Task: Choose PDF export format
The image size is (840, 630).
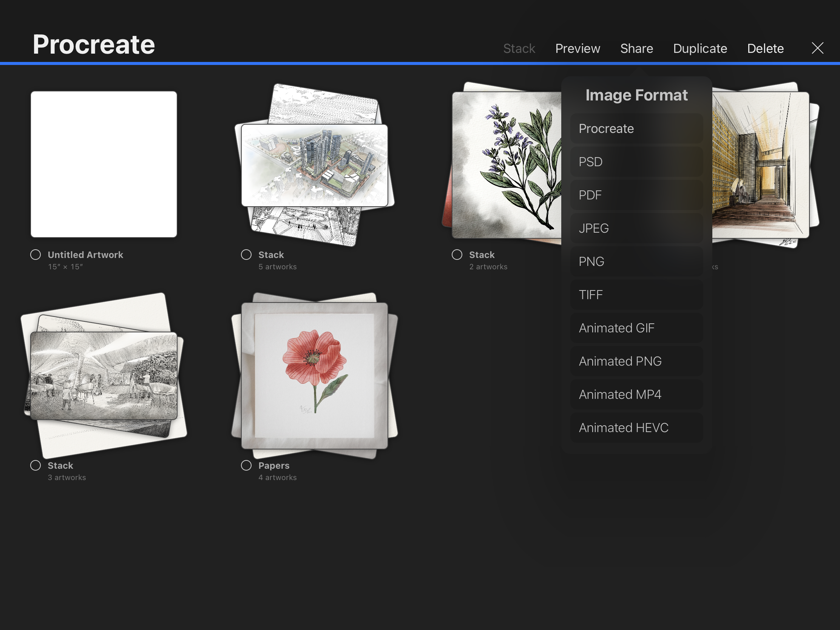Action: [636, 195]
